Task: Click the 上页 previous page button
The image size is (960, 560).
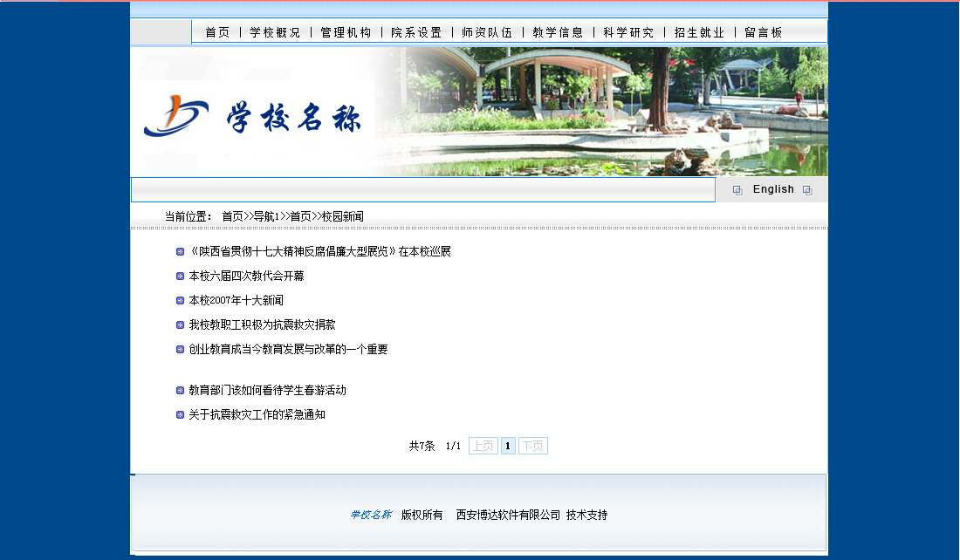Action: pos(483,446)
